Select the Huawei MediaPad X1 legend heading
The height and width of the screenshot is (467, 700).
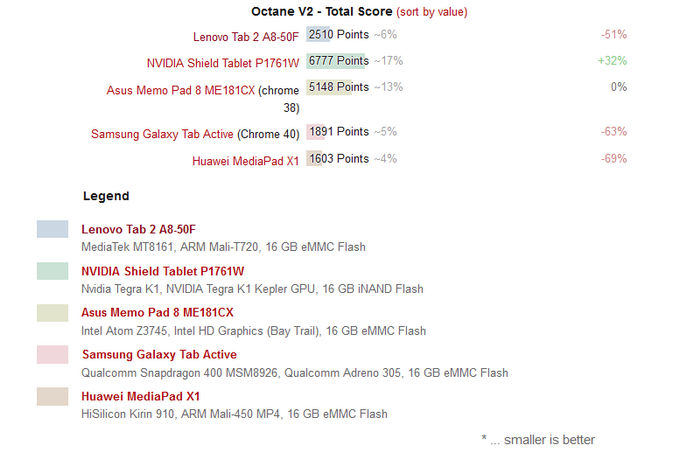[140, 396]
